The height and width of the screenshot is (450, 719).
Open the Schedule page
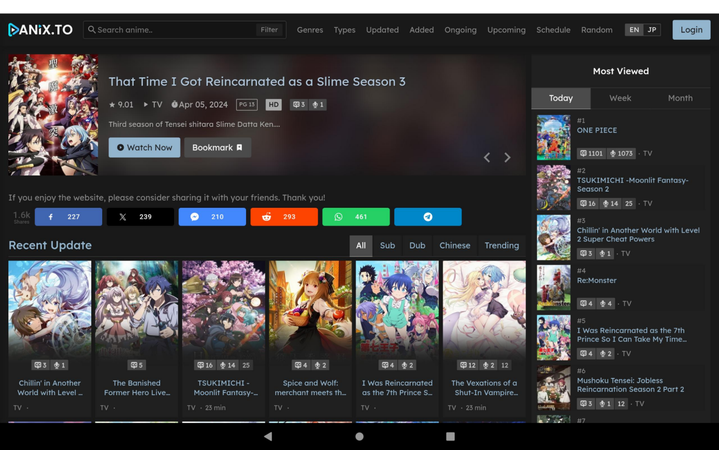tap(553, 30)
